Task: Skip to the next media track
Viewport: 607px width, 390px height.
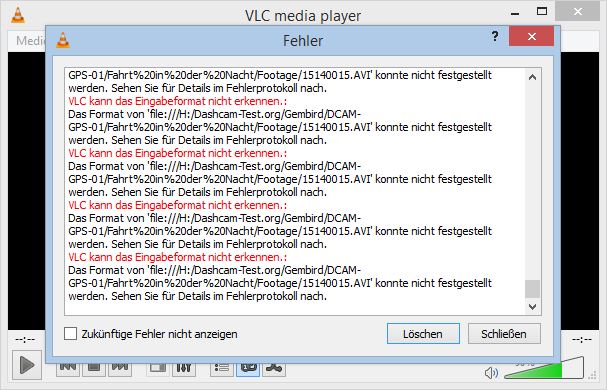Action: (x=120, y=369)
